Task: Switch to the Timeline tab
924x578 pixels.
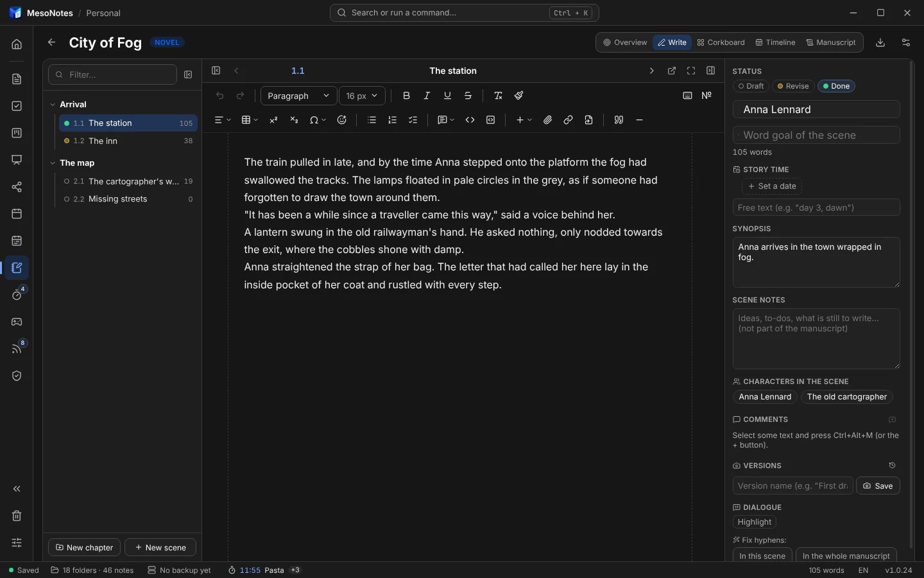Action: click(776, 42)
